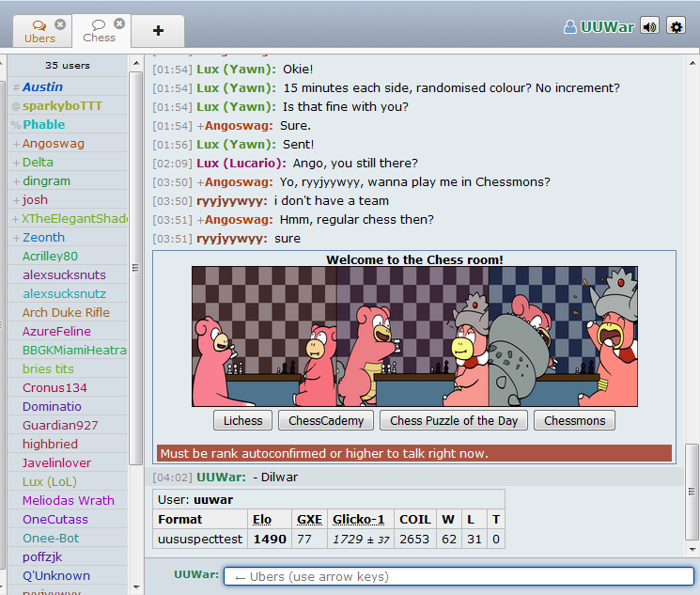Viewport: 700px width, 595px height.
Task: Click the GXE column header
Action: click(309, 520)
